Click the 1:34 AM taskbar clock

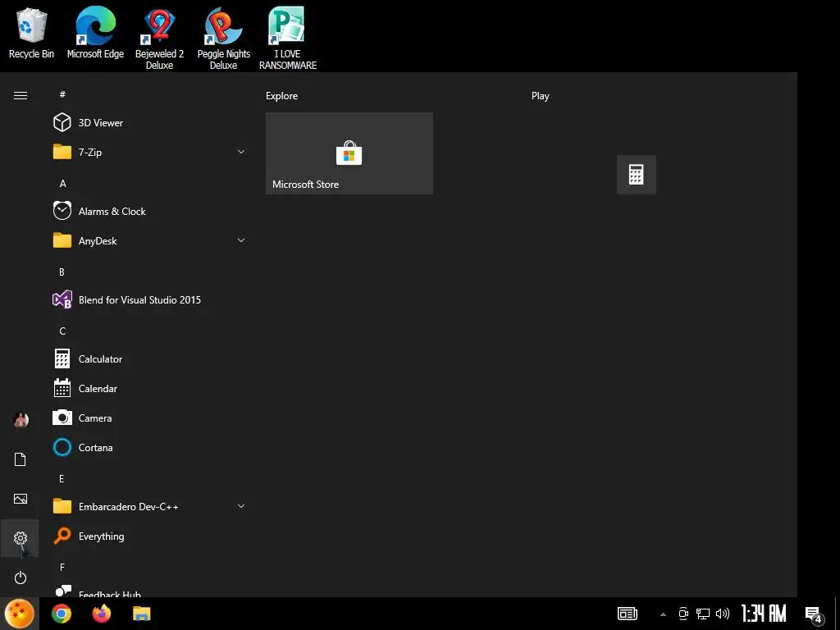click(764, 614)
